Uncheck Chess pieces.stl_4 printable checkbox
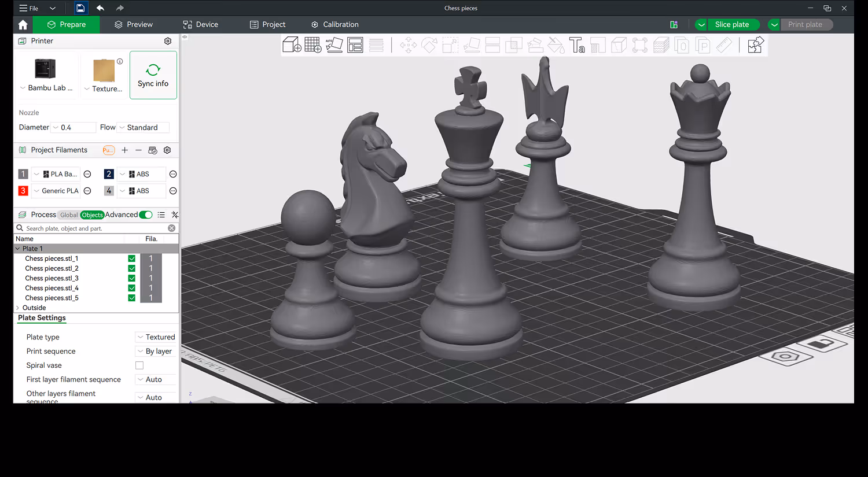 [132, 288]
